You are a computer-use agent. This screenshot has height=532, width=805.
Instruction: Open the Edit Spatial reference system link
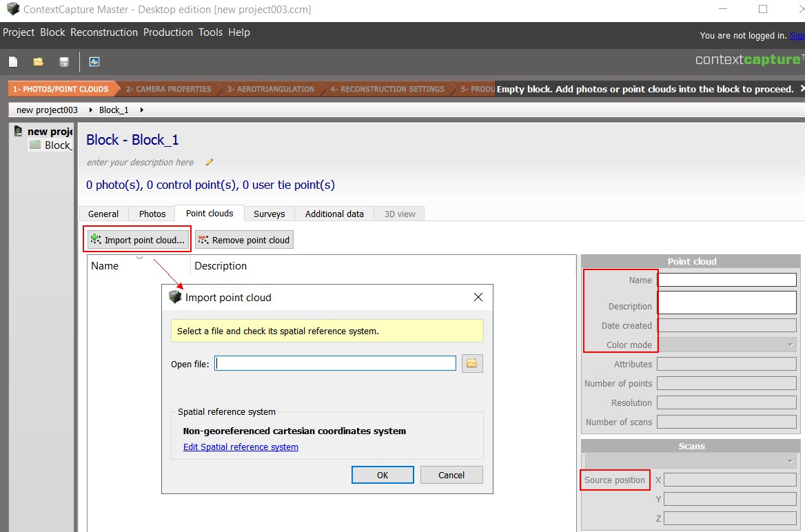point(241,447)
